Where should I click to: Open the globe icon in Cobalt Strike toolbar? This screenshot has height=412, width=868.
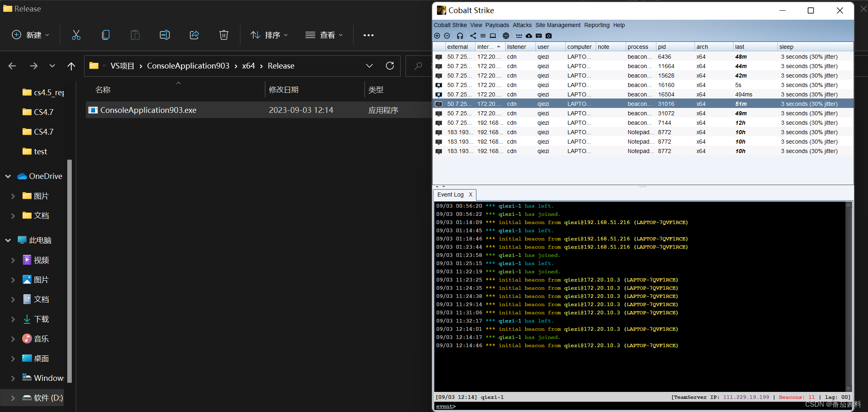[x=506, y=36]
